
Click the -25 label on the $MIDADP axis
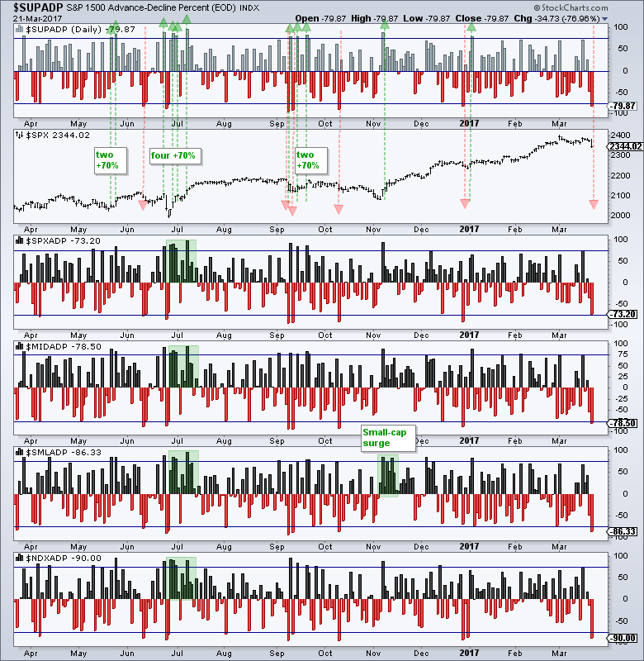click(x=622, y=399)
